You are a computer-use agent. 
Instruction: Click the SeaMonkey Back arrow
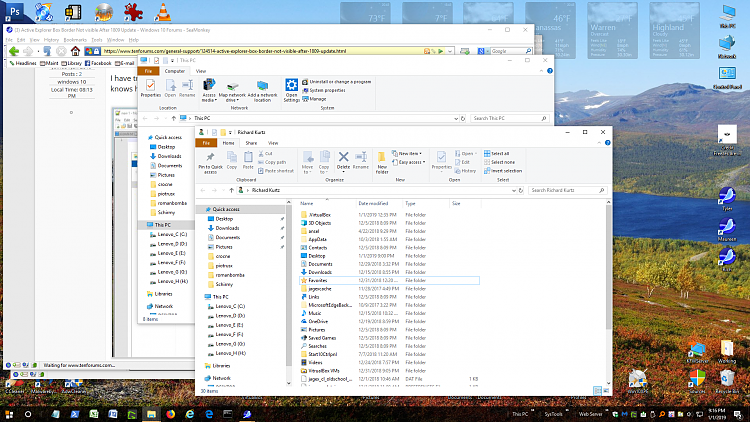14,51
